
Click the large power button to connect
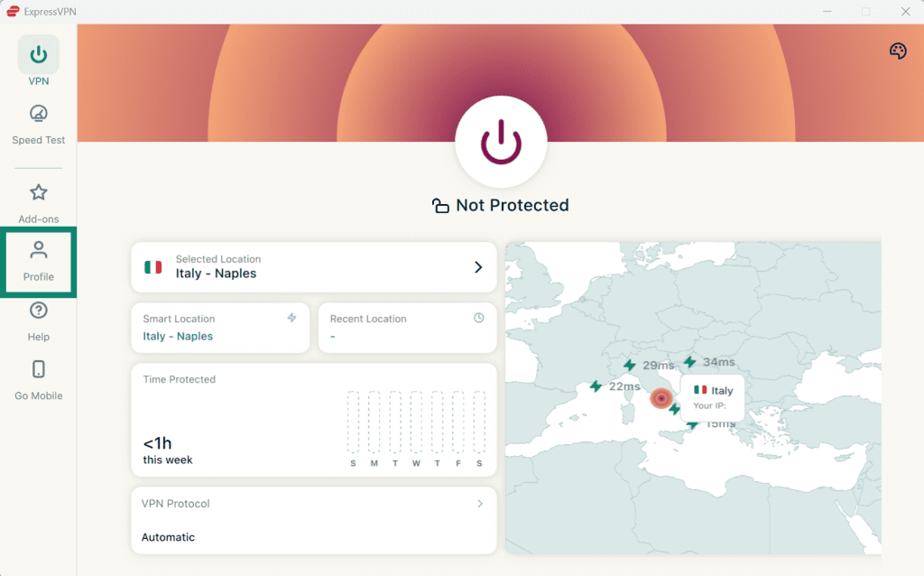[501, 142]
